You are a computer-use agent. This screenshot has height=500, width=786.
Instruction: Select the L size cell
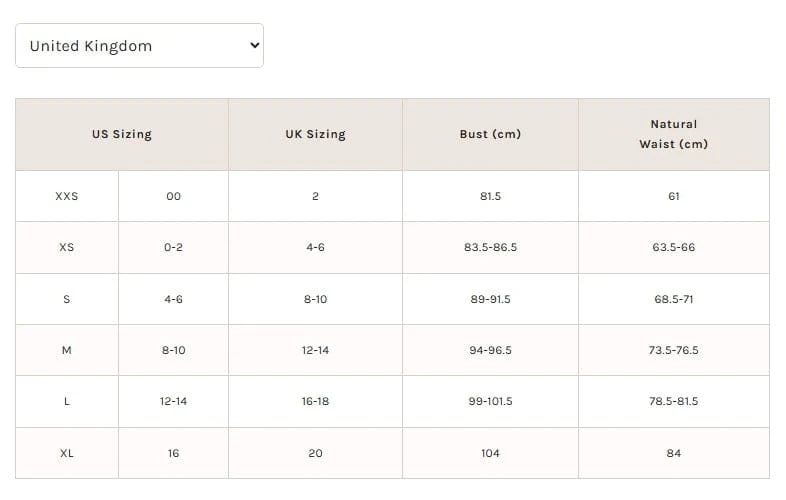(x=67, y=401)
